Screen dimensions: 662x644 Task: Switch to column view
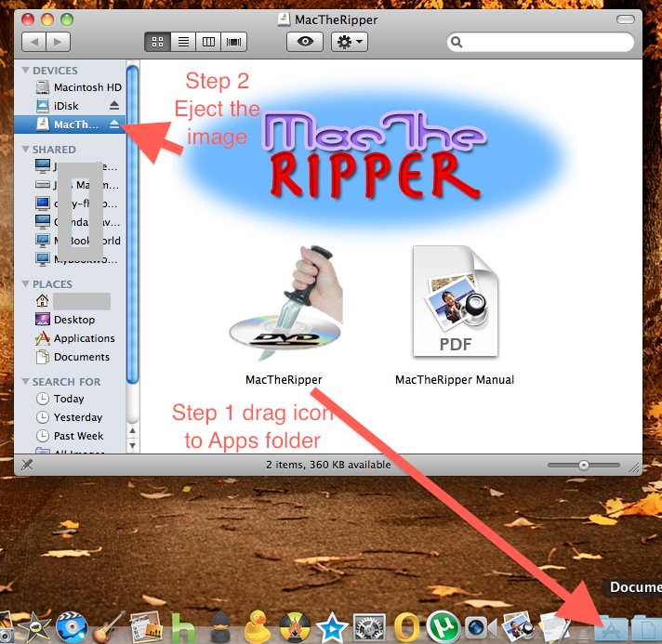(x=208, y=42)
